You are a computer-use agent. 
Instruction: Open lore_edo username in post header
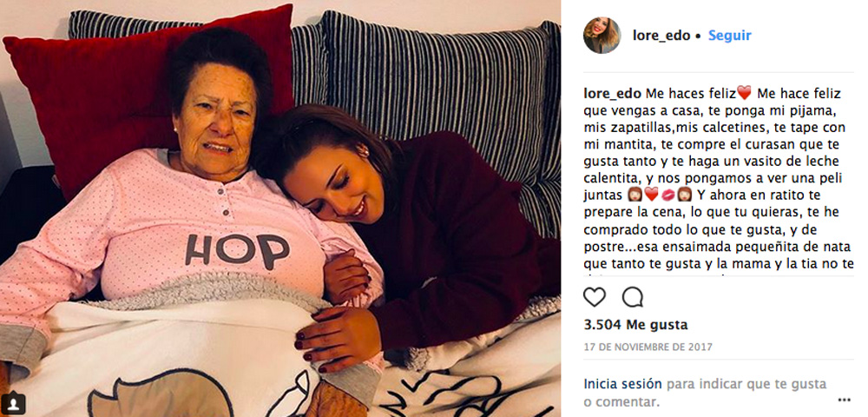[661, 36]
